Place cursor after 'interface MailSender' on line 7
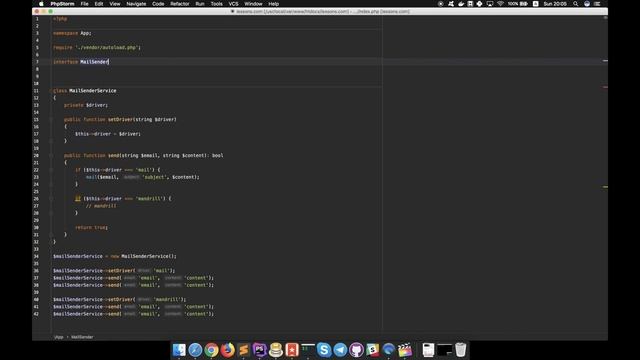Viewport: 640px width, 360px height. [109, 62]
